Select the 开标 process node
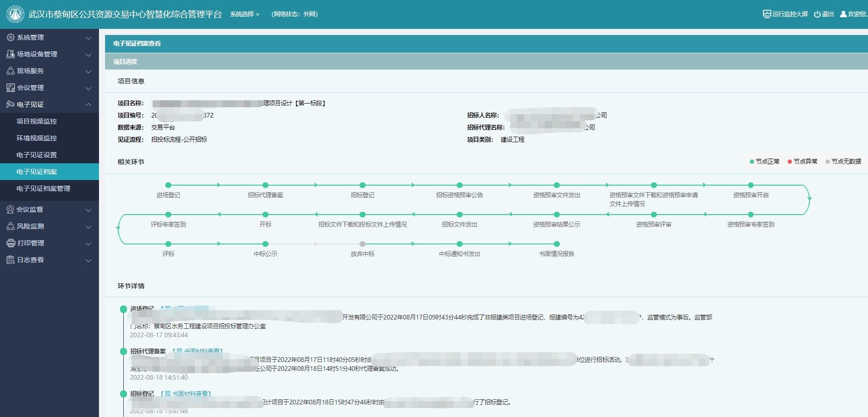The image size is (868, 417). (x=266, y=215)
